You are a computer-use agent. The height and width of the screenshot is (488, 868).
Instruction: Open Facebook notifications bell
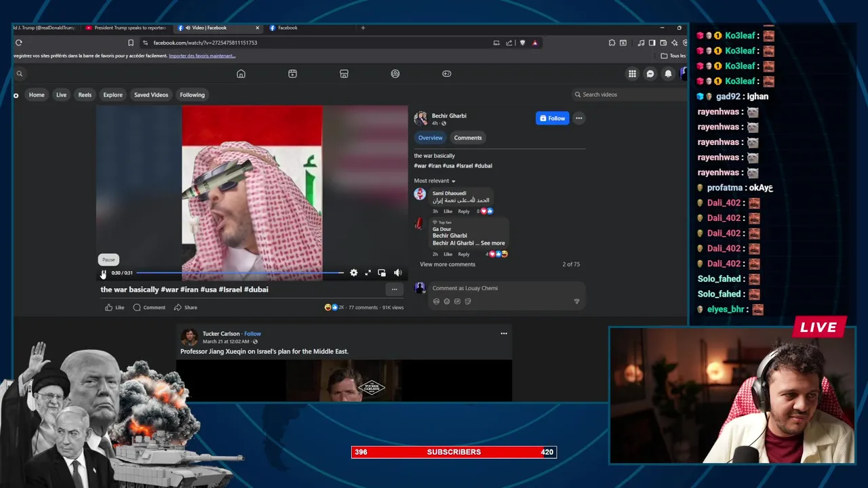[668, 74]
